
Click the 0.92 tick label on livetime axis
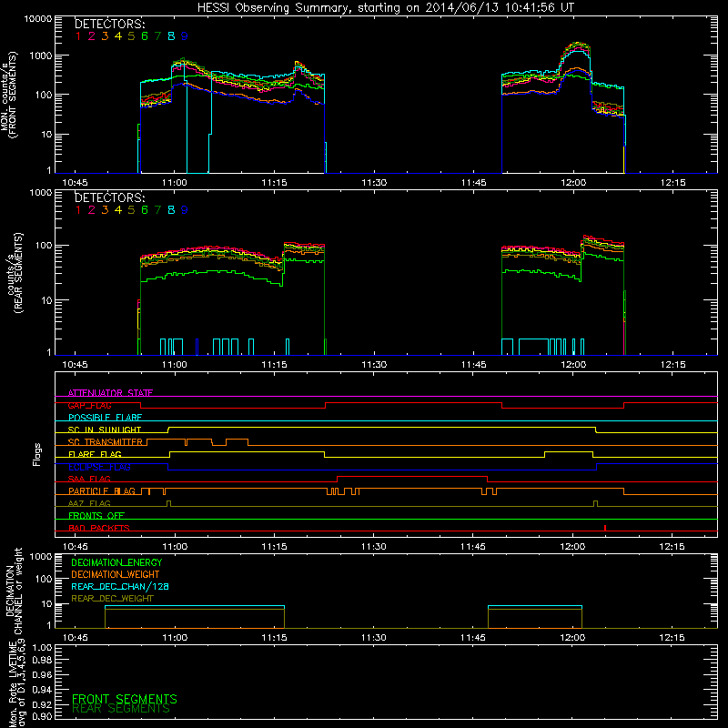(x=42, y=703)
